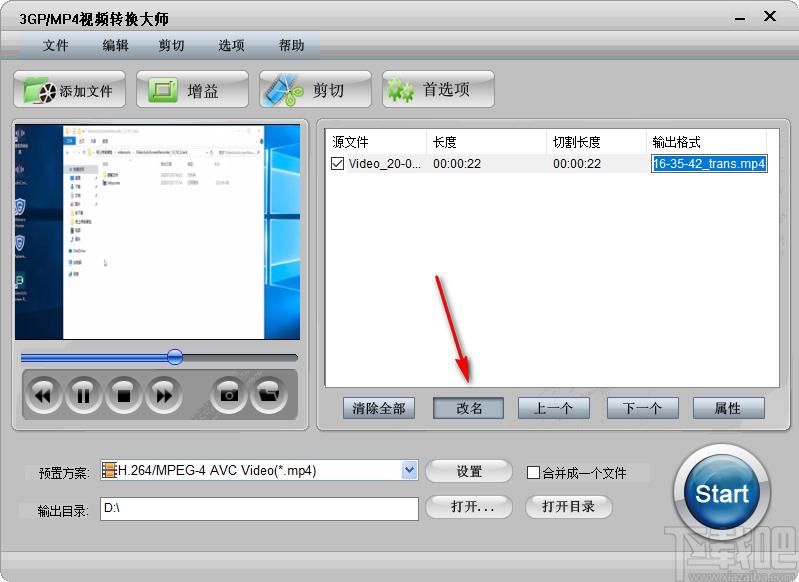
Task: Click the 00:00:22 value under 长度
Action: tap(457, 164)
